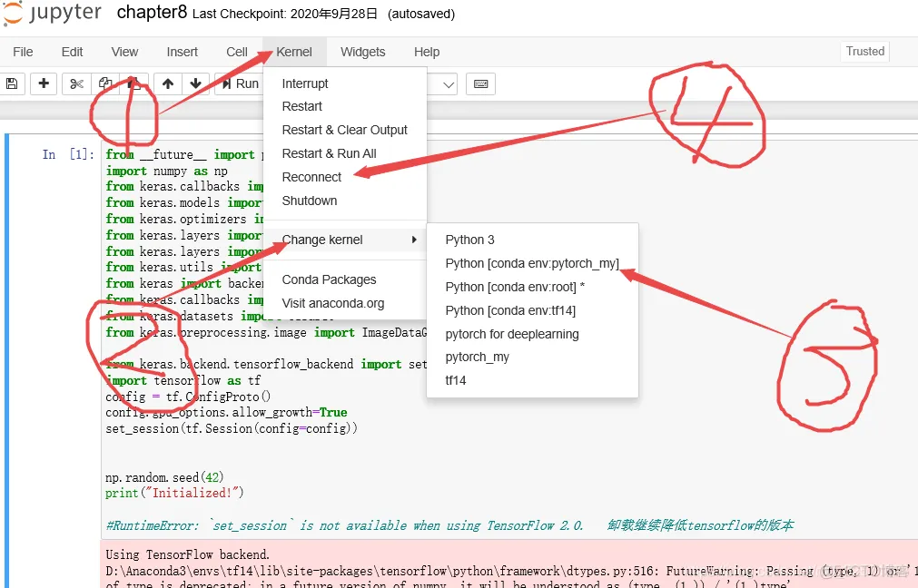The height and width of the screenshot is (588, 918).
Task: Choose pytorch for deeplearning kernel
Action: point(532,334)
